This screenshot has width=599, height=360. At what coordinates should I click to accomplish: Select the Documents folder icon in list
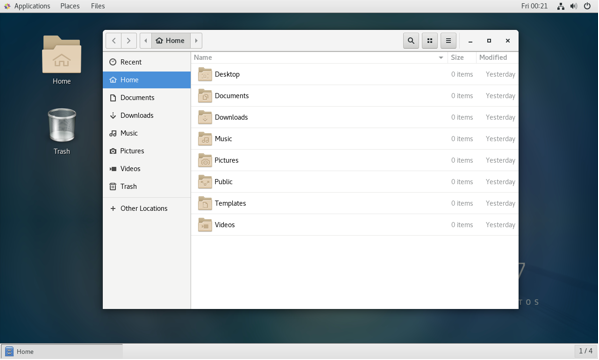(x=205, y=96)
